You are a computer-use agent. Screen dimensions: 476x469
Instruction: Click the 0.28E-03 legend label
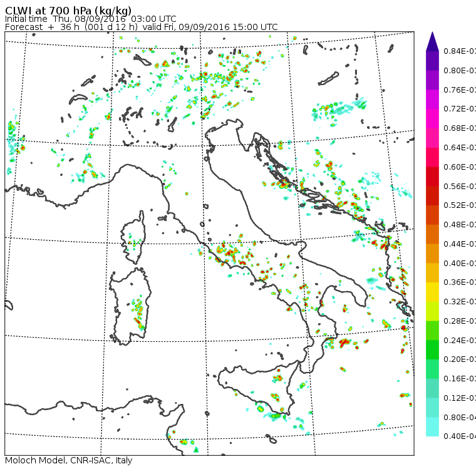tap(460, 321)
